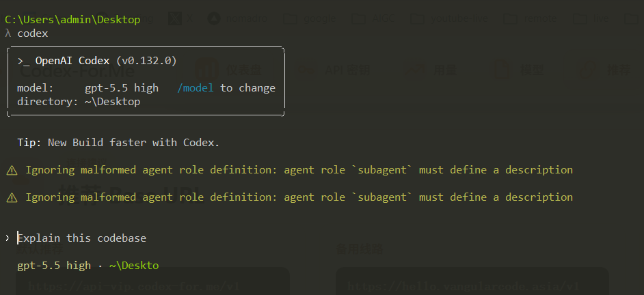Click the model gpt-5.5 high value

click(x=122, y=88)
